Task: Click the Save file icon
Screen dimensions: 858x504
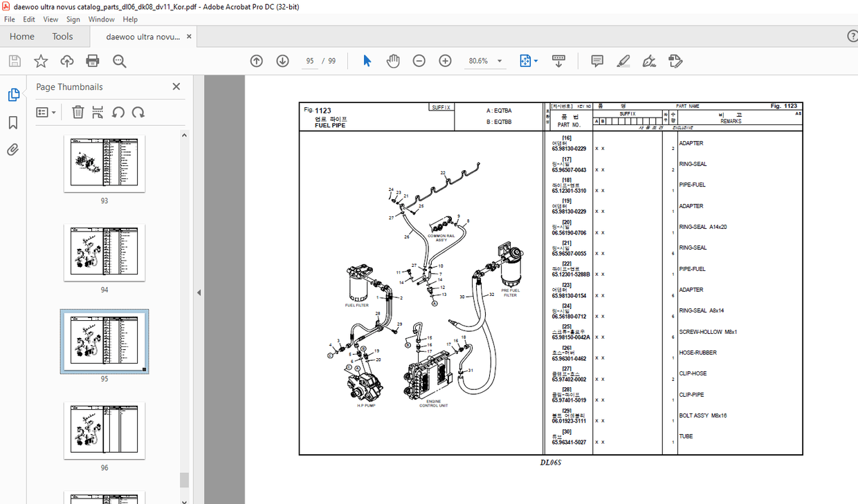Action: pyautogui.click(x=14, y=61)
